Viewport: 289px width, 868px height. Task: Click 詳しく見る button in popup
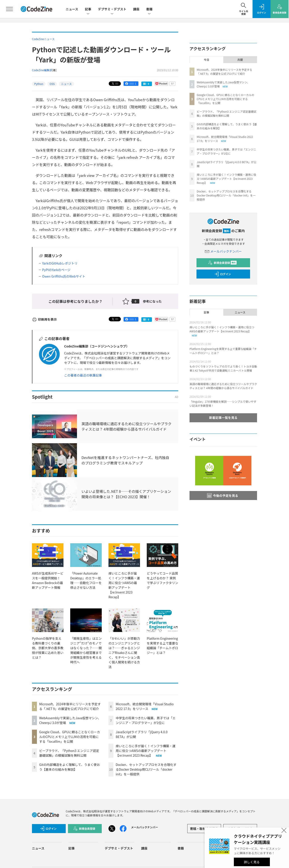pyautogui.click(x=252, y=862)
